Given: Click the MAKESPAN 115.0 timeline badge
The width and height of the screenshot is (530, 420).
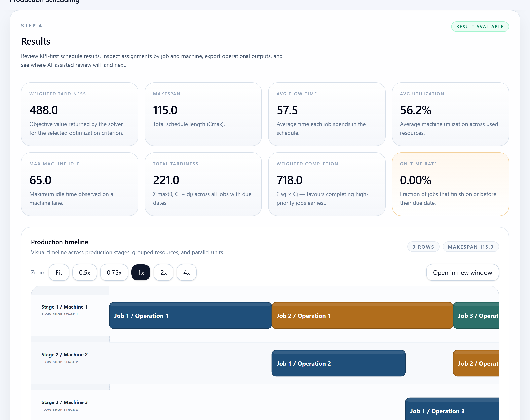Looking at the screenshot, I should tap(471, 247).
